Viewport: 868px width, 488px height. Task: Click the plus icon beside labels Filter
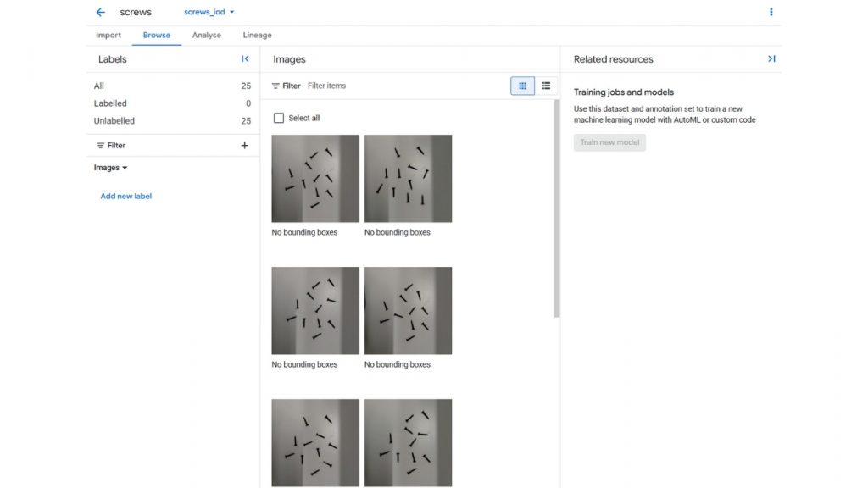tap(245, 146)
